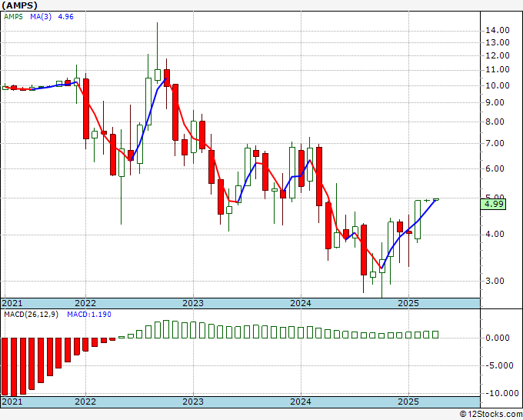Click 2025 on the price chart timeline

coord(408,303)
